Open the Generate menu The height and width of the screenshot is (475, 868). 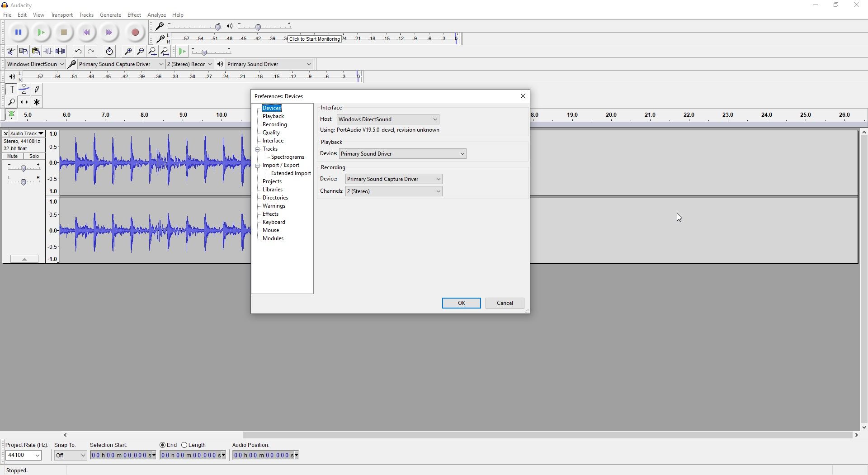tap(111, 15)
